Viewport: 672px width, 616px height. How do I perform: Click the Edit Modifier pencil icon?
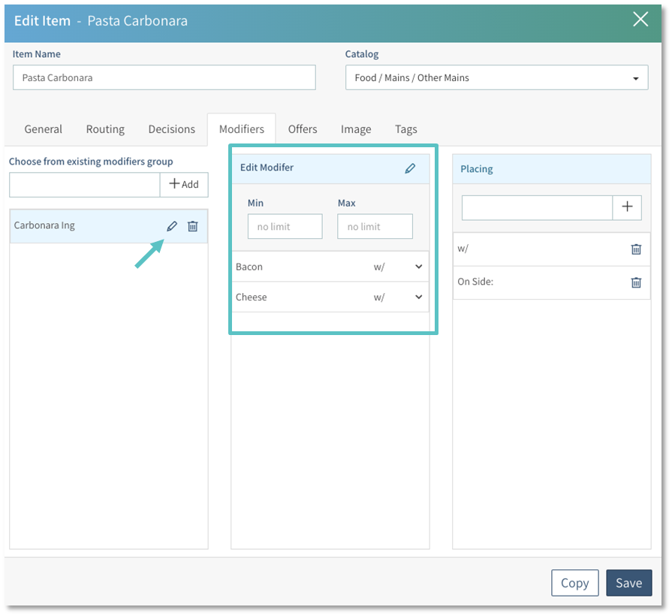pos(410,168)
